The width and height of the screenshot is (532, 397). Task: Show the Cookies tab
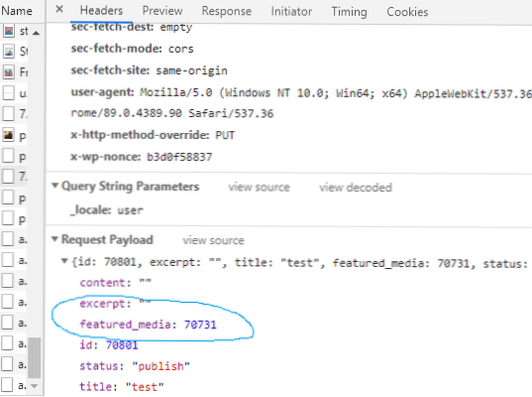(407, 12)
